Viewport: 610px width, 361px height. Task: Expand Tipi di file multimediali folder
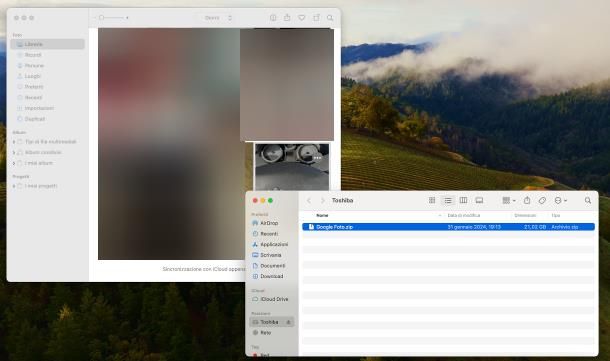pyautogui.click(x=14, y=142)
